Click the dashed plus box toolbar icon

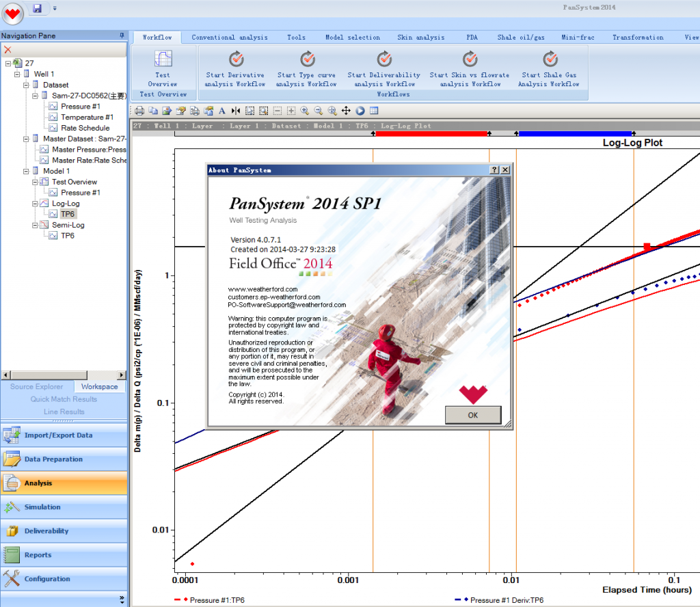click(291, 111)
